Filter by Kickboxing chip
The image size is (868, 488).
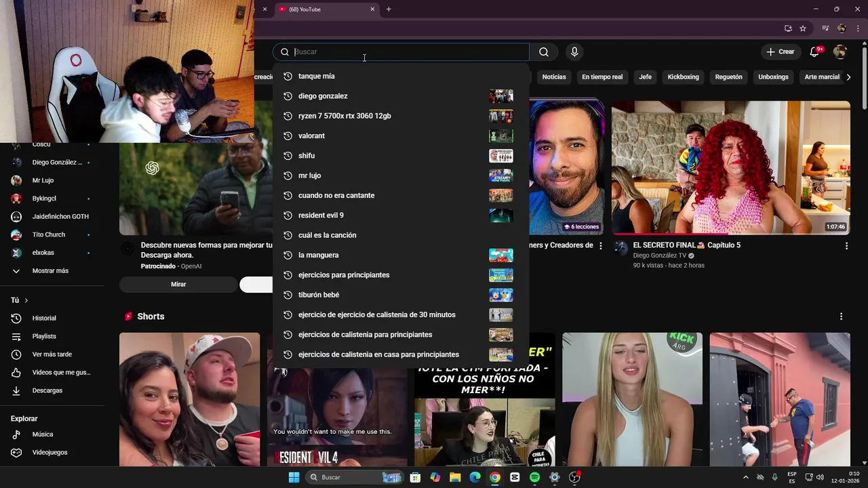tap(683, 77)
